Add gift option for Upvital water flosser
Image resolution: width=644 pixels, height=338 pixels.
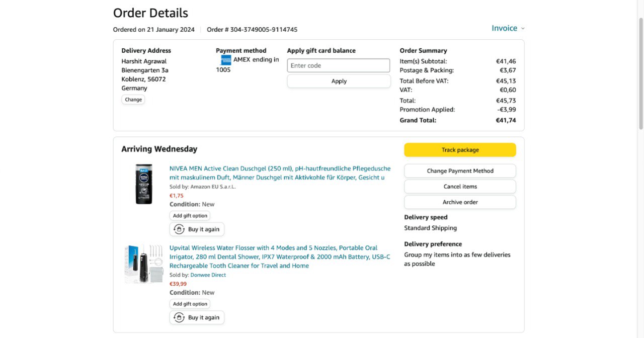pyautogui.click(x=190, y=304)
